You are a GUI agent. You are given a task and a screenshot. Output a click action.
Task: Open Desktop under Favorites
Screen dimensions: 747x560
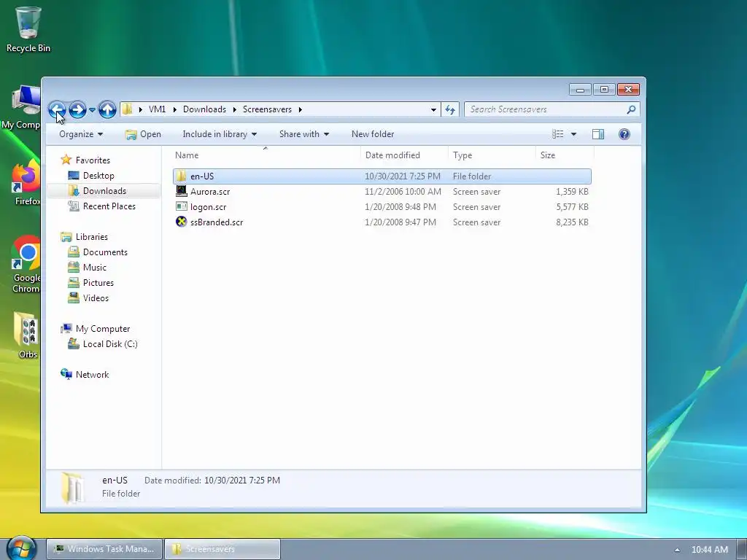click(x=98, y=176)
